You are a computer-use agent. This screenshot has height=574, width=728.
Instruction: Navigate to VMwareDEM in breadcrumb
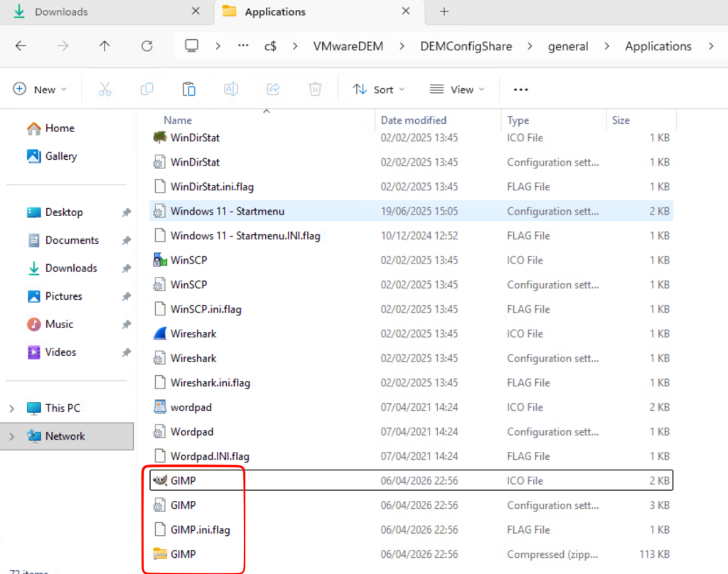tap(348, 46)
